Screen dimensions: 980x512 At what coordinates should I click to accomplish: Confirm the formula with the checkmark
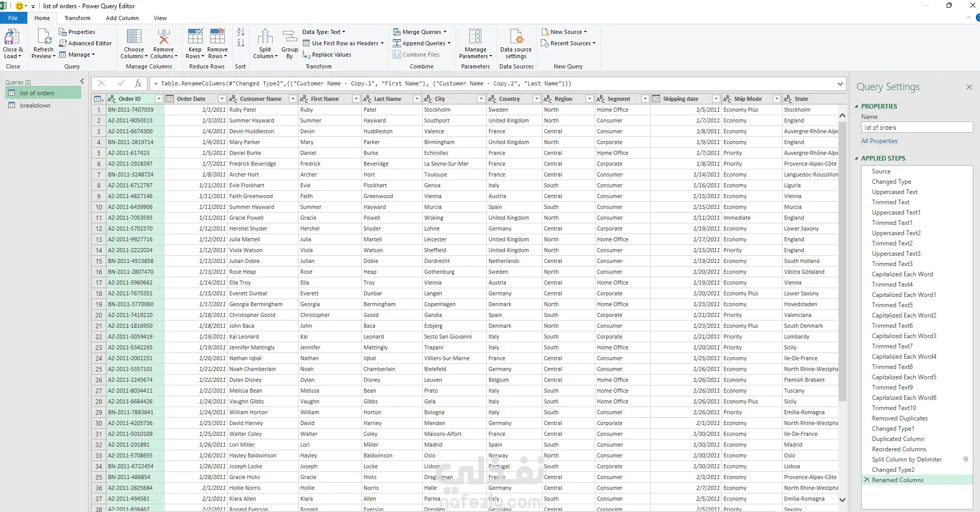pyautogui.click(x=121, y=83)
